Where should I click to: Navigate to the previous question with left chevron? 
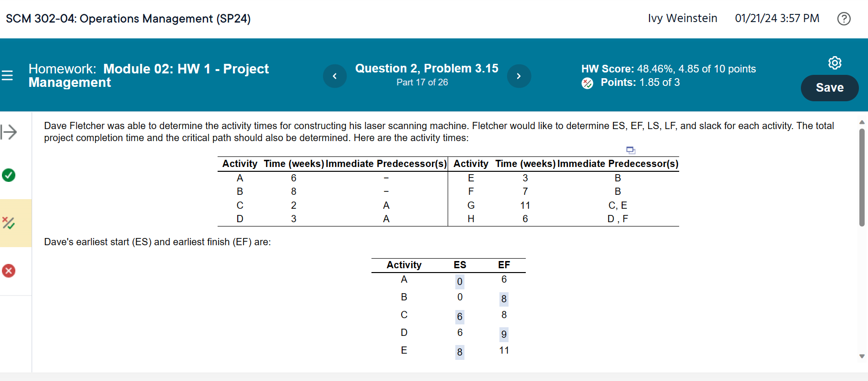pyautogui.click(x=335, y=76)
